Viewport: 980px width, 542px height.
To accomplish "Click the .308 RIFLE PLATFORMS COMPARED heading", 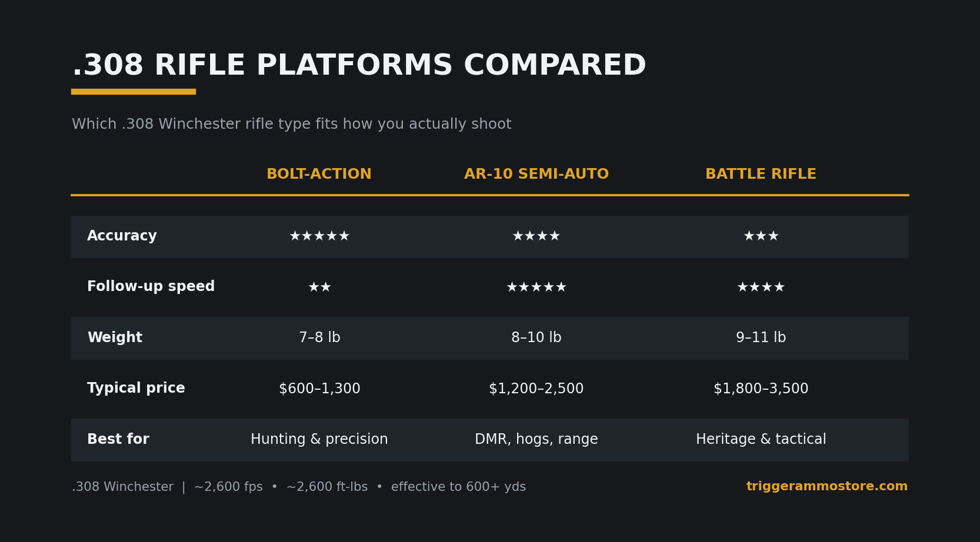I will coord(359,66).
